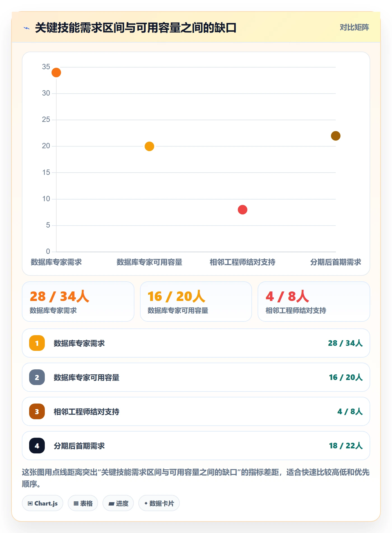Click the 28 / 34人 value in row 1
Screen dimensions: 392x533
coord(345,343)
